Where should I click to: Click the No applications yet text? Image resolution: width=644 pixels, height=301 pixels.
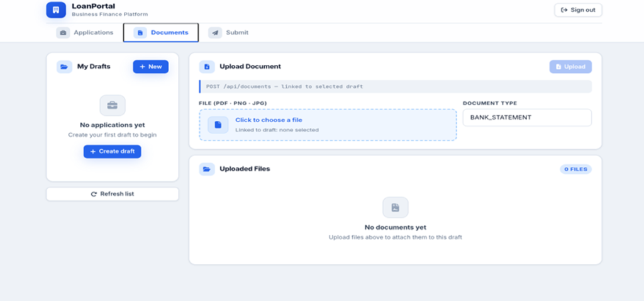[112, 125]
